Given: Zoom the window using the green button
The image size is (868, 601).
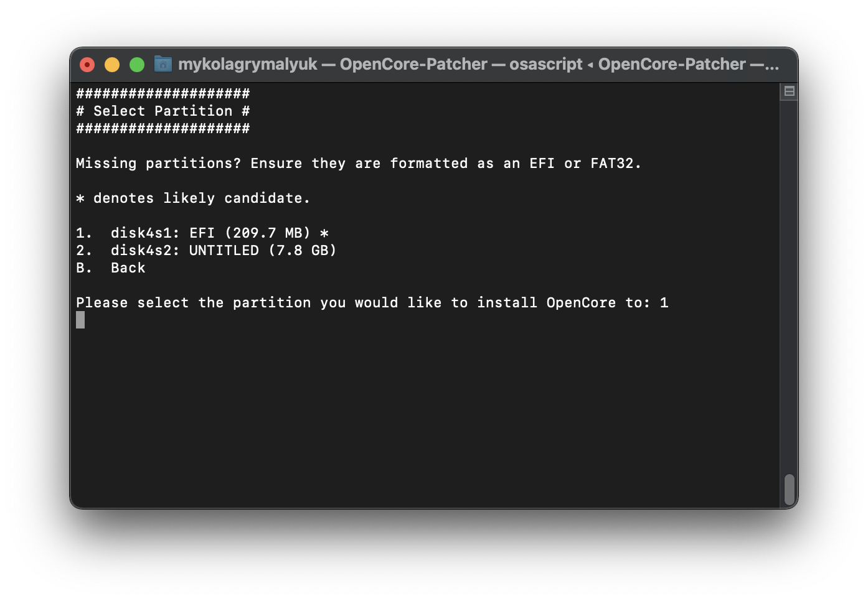Looking at the screenshot, I should [x=137, y=65].
